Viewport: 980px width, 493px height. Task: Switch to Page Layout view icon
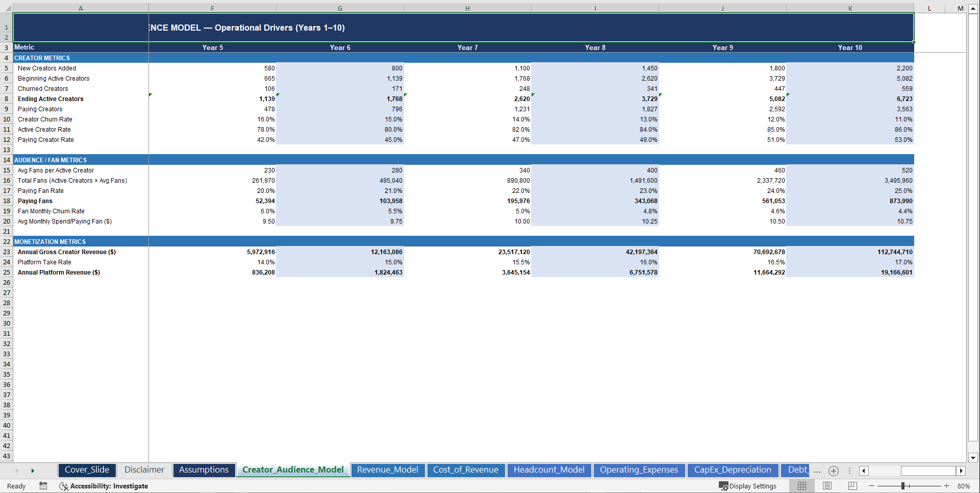click(826, 486)
